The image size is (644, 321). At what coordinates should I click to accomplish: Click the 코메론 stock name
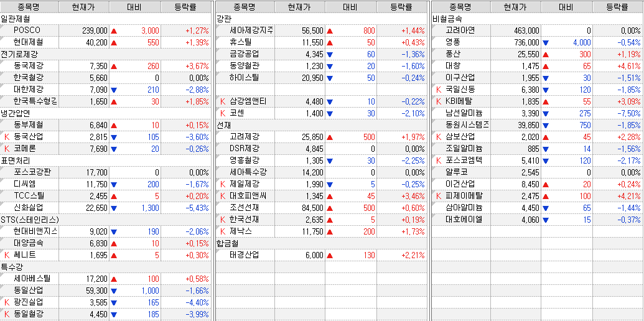24,149
